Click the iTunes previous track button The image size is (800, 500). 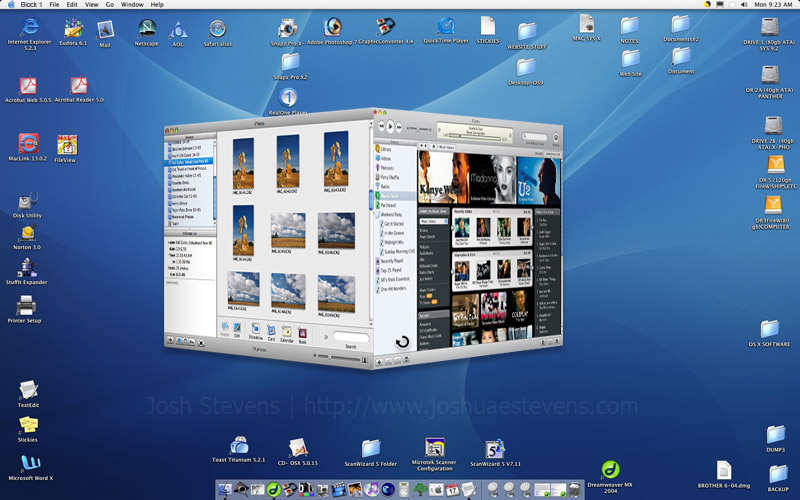pos(381,124)
